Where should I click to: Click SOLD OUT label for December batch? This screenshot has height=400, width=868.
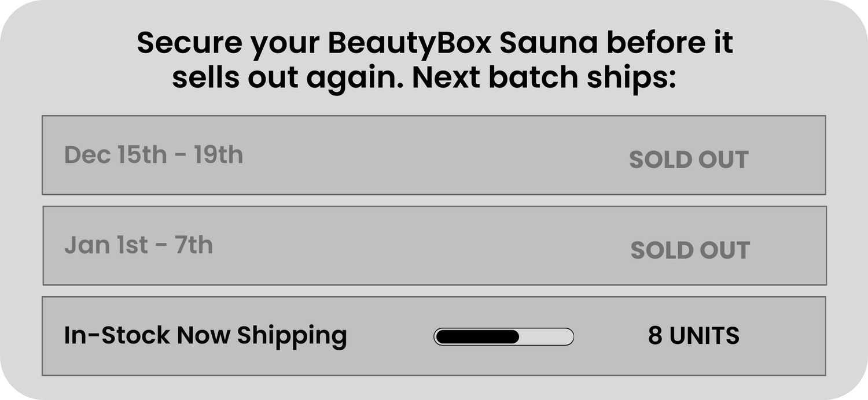click(x=689, y=160)
